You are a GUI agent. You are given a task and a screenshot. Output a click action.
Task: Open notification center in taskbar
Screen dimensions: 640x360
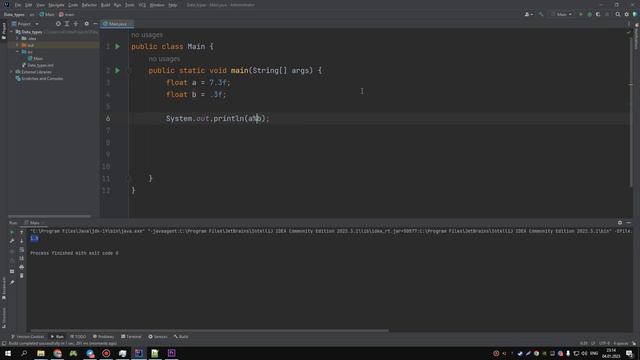pyautogui.click(x=629, y=353)
